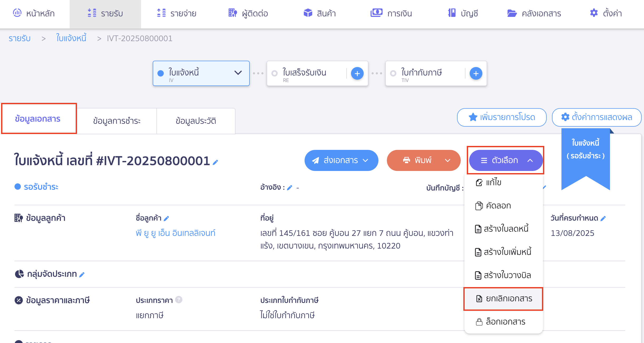The width and height of the screenshot is (644, 343).
Task: Open the หน้าหลัก home menu
Action: pyautogui.click(x=34, y=13)
